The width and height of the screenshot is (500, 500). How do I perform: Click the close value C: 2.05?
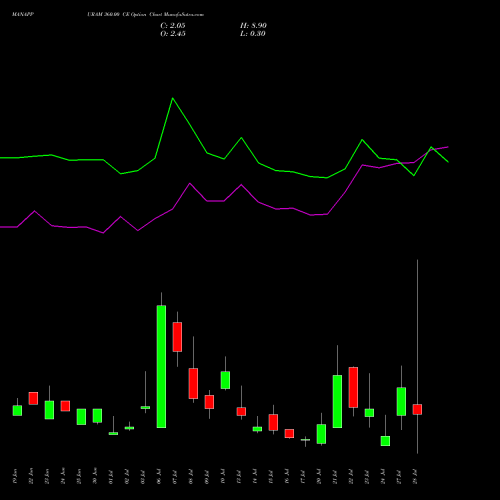point(173,26)
